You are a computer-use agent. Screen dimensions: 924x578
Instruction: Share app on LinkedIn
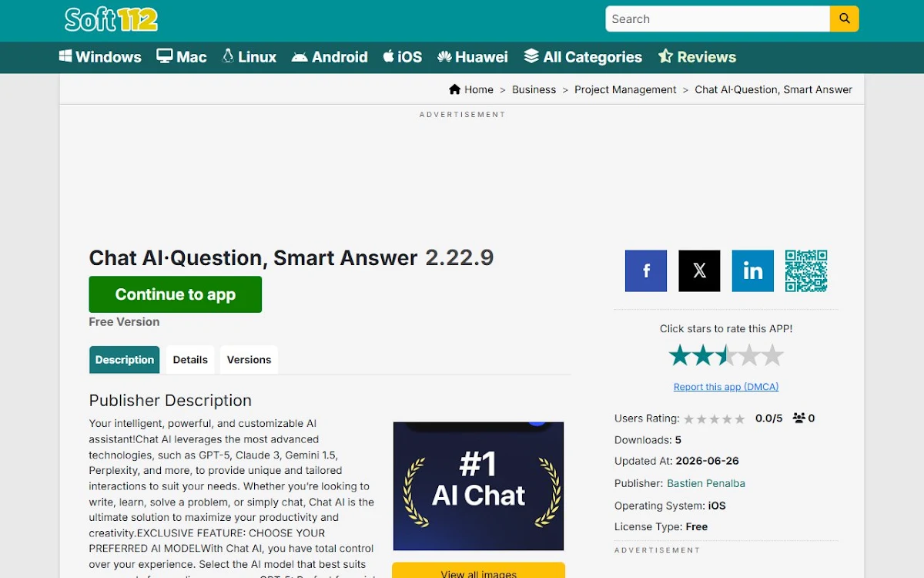pos(752,271)
